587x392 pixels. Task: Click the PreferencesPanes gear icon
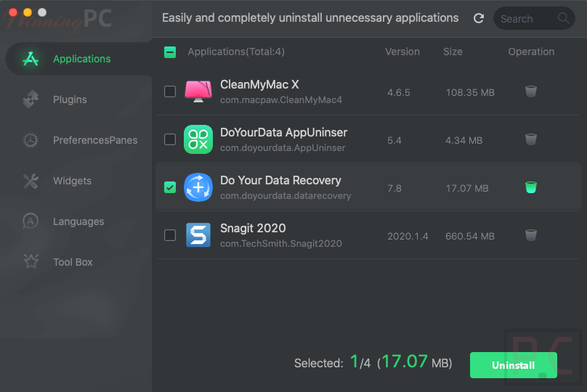click(31, 140)
